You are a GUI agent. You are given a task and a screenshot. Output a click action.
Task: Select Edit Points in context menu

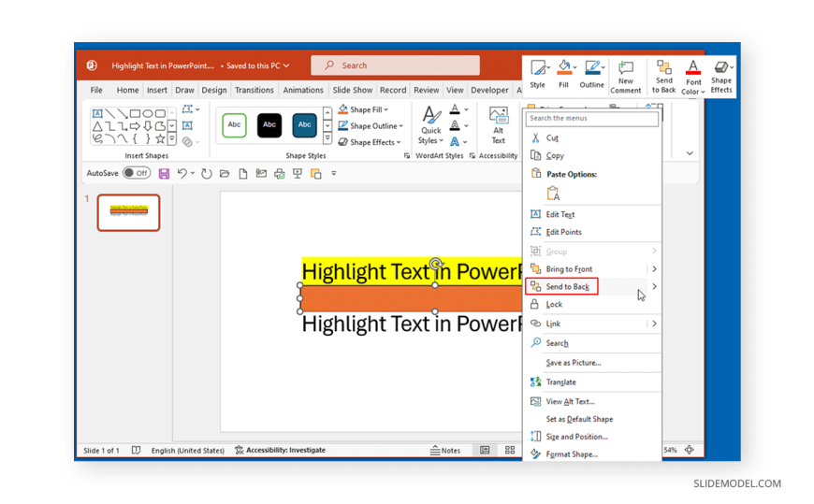[x=593, y=232]
